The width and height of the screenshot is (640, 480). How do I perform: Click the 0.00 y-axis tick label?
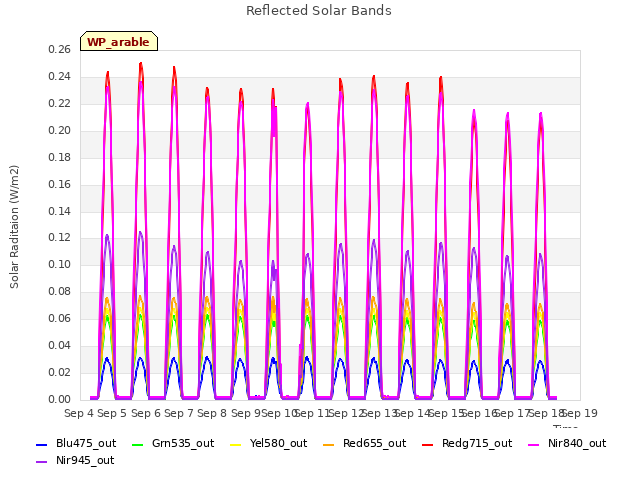[59, 399]
